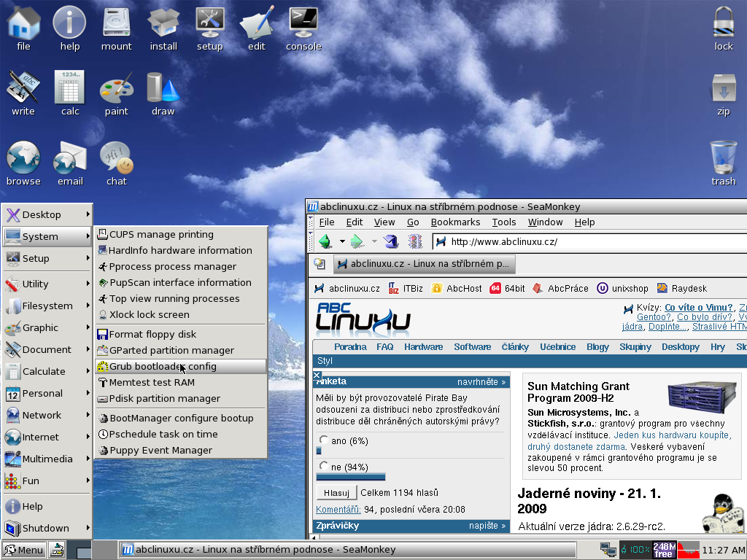Click the Hlasuj vote button
Viewport: 747px width, 560px height.
pos(336,493)
